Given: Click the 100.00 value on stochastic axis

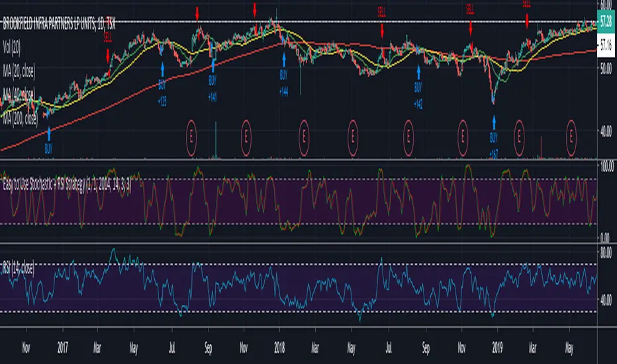Looking at the screenshot, I should [x=607, y=167].
